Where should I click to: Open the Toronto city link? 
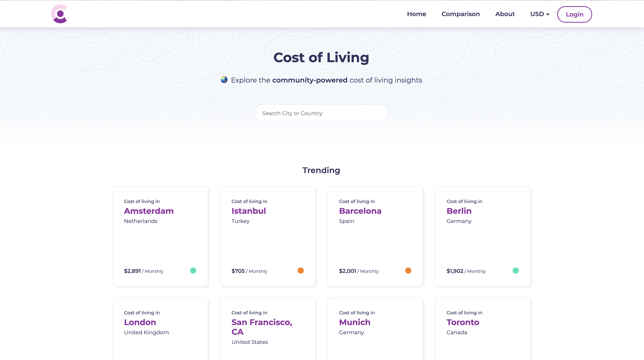click(463, 322)
